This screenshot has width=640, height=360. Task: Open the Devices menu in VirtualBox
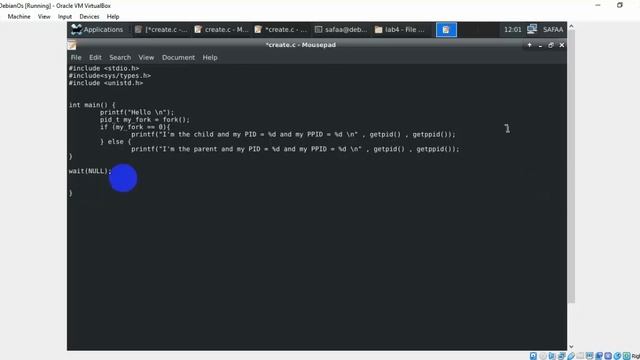(89, 17)
